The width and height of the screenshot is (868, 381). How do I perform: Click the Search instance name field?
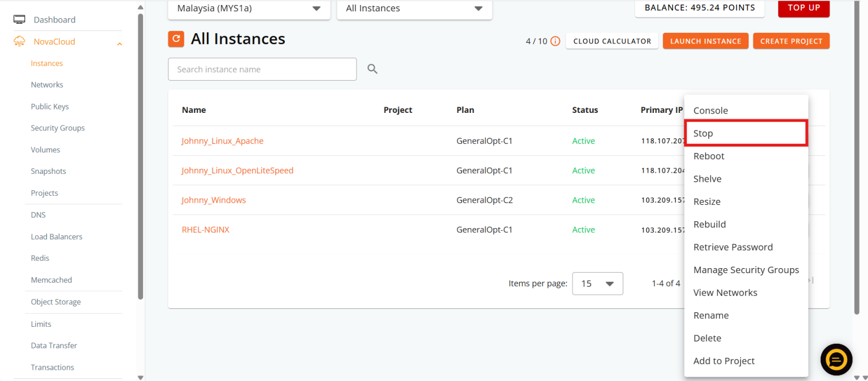tap(262, 69)
